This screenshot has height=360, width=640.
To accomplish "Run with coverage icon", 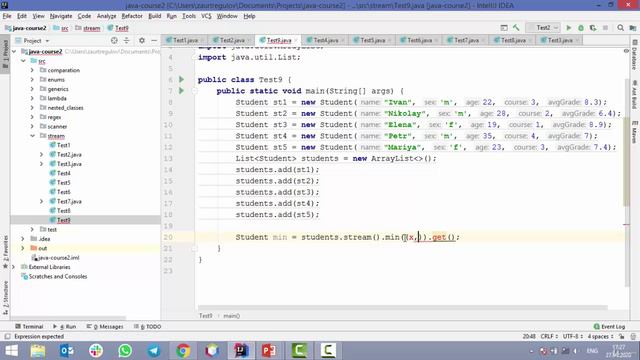I will (x=593, y=28).
